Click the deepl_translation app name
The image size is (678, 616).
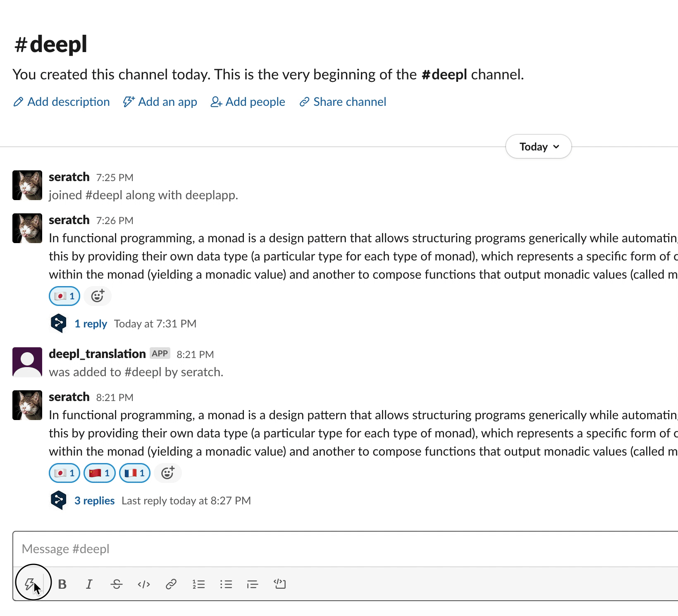pyautogui.click(x=97, y=354)
